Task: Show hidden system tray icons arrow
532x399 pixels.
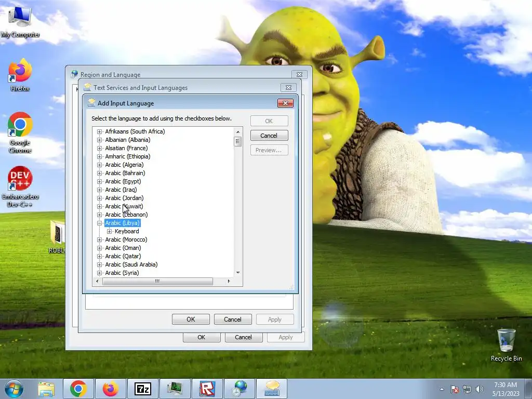Action: coord(442,389)
